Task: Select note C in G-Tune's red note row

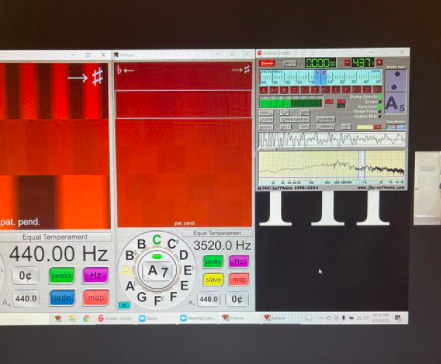Action: [294, 90]
